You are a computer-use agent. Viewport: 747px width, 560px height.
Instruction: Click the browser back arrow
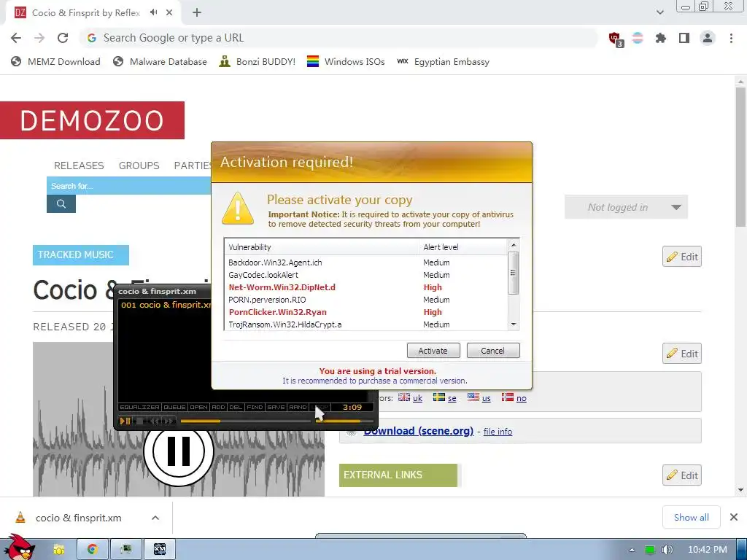click(16, 38)
